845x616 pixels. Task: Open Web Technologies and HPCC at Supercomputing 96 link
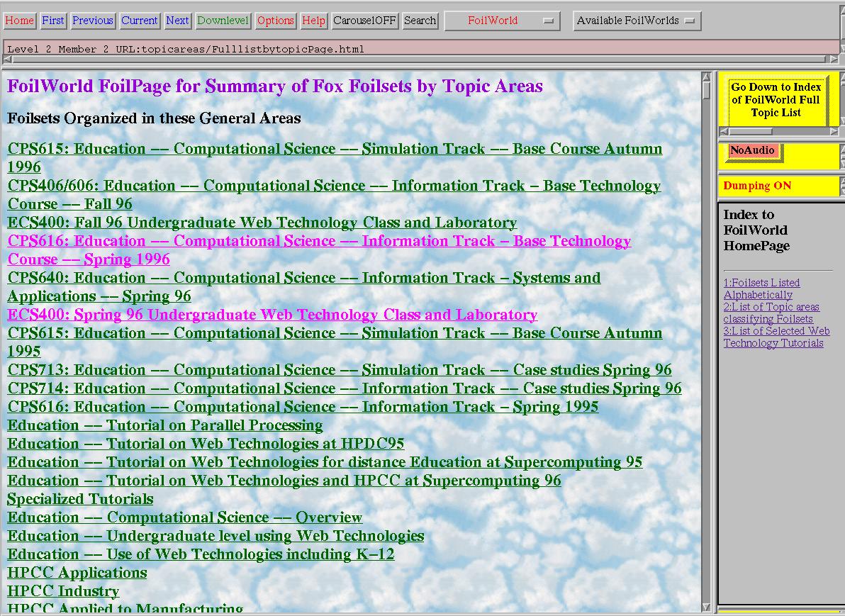tap(284, 480)
